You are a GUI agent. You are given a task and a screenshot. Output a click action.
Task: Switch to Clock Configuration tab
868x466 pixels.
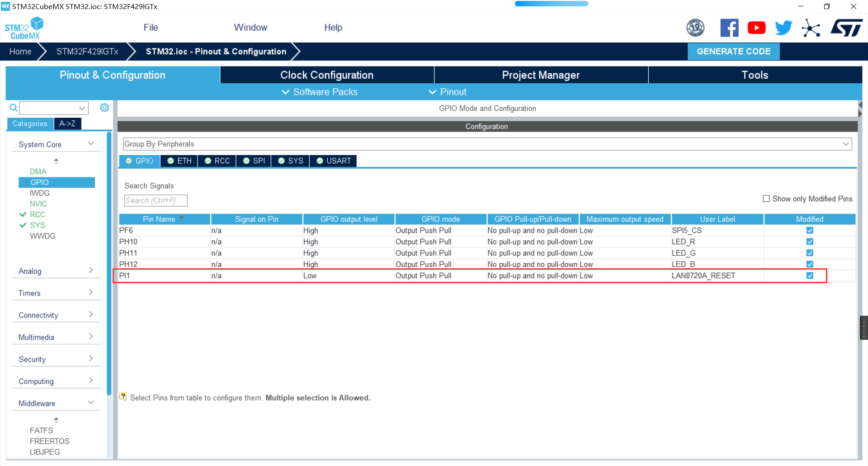[x=327, y=75]
